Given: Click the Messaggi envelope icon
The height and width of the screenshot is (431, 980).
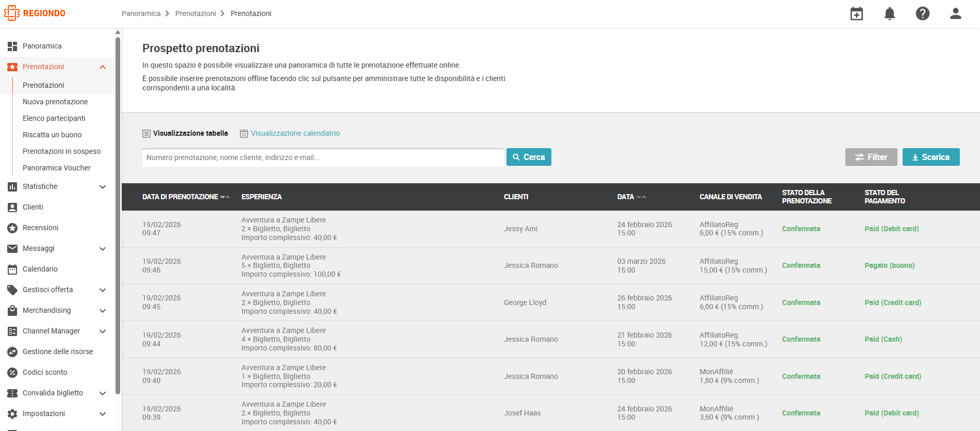Looking at the screenshot, I should [x=12, y=248].
